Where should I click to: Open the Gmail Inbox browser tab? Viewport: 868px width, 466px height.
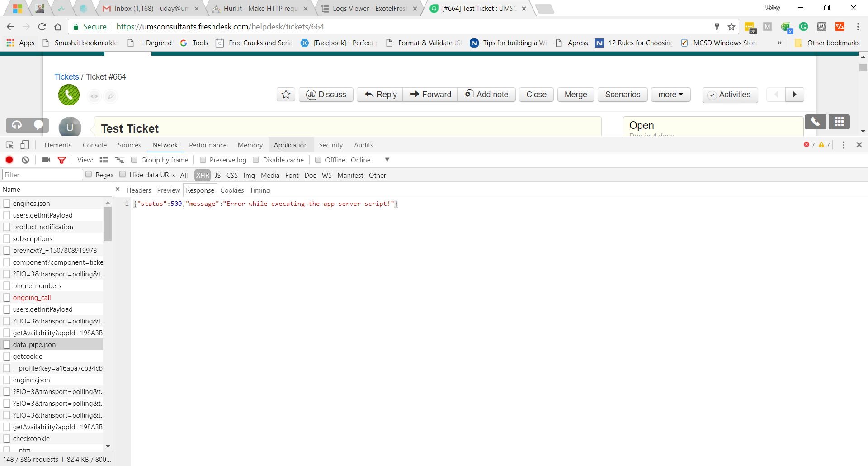tap(151, 8)
